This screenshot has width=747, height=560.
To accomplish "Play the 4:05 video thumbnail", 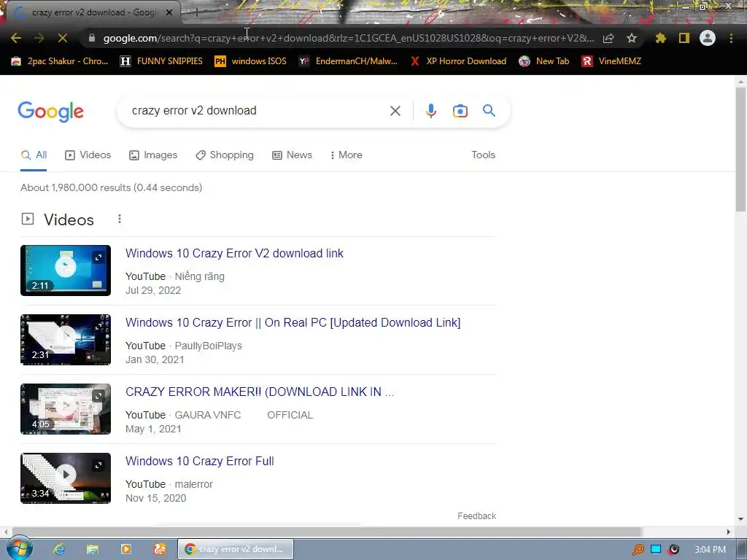I will point(66,409).
